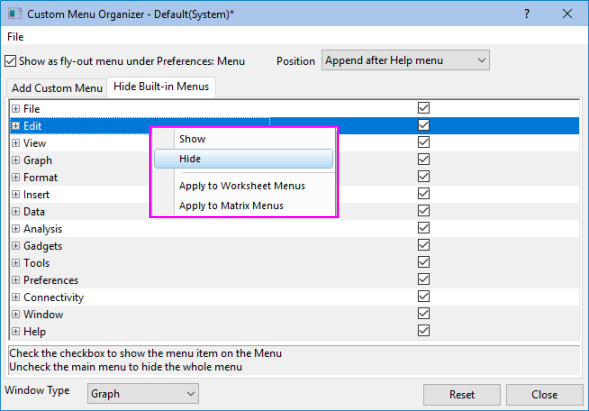Image resolution: width=589 pixels, height=411 pixels.
Task: Open the Position dropdown
Action: [405, 60]
